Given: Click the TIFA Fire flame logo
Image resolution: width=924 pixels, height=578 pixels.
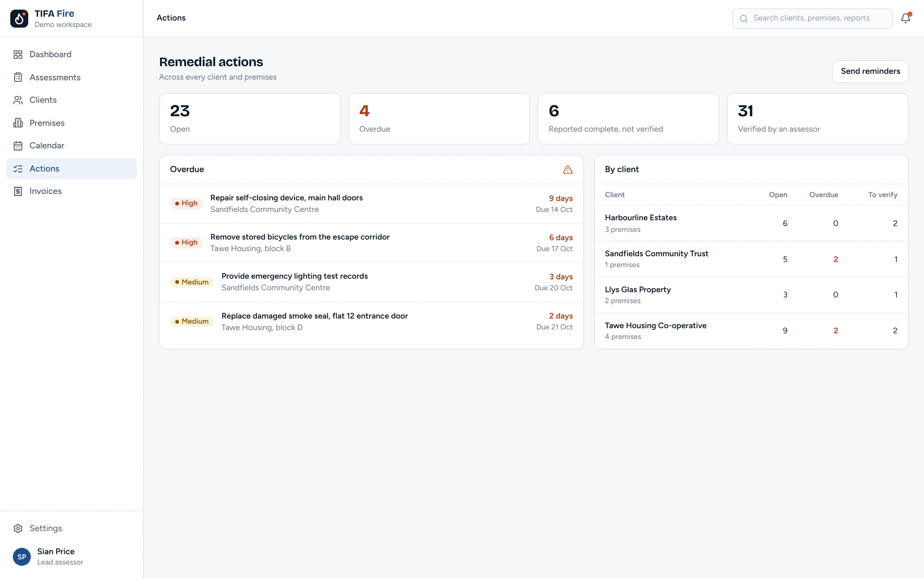Looking at the screenshot, I should 19,18.
